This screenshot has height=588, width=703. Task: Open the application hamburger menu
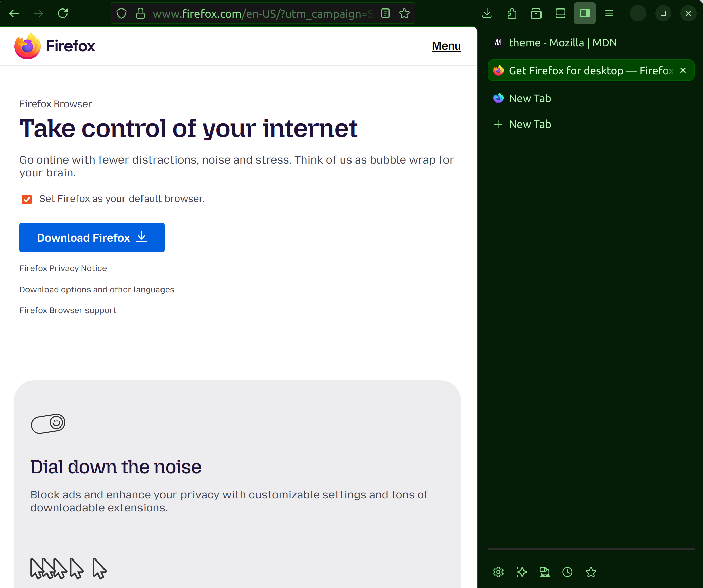609,14
